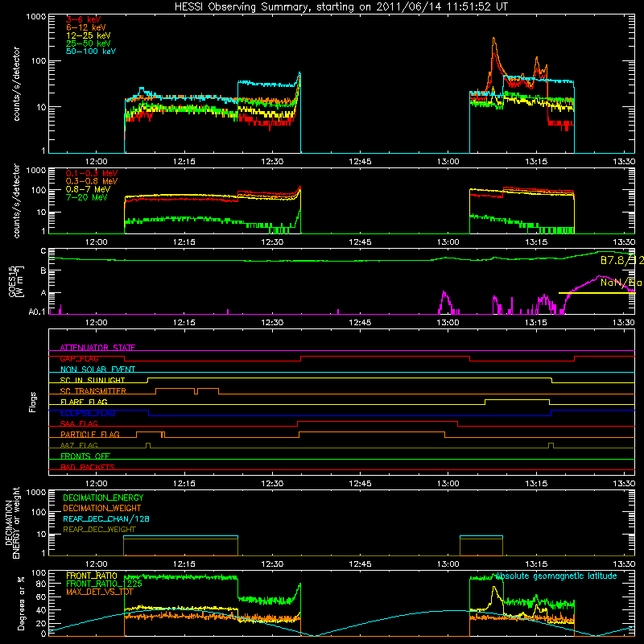Viewport: 644px width, 644px height.
Task: Click the MAX_DET_VS_TOT legend label
Action: click(100, 592)
